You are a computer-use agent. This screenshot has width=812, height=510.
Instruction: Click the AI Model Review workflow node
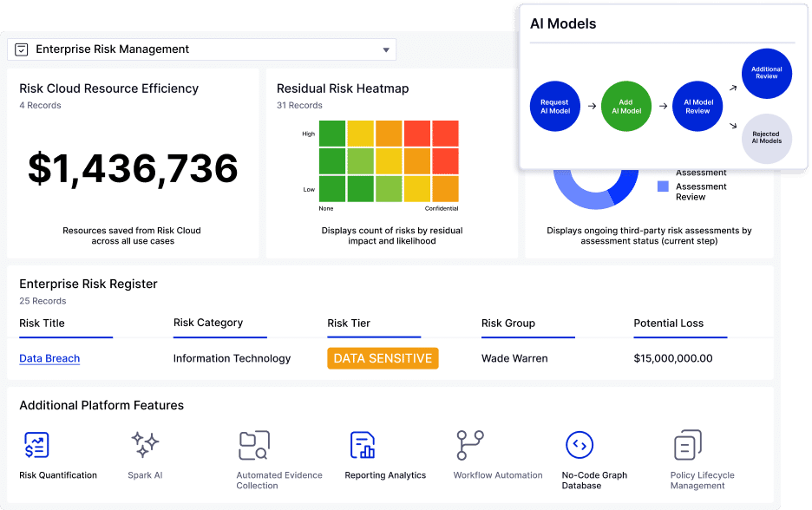[x=697, y=107]
